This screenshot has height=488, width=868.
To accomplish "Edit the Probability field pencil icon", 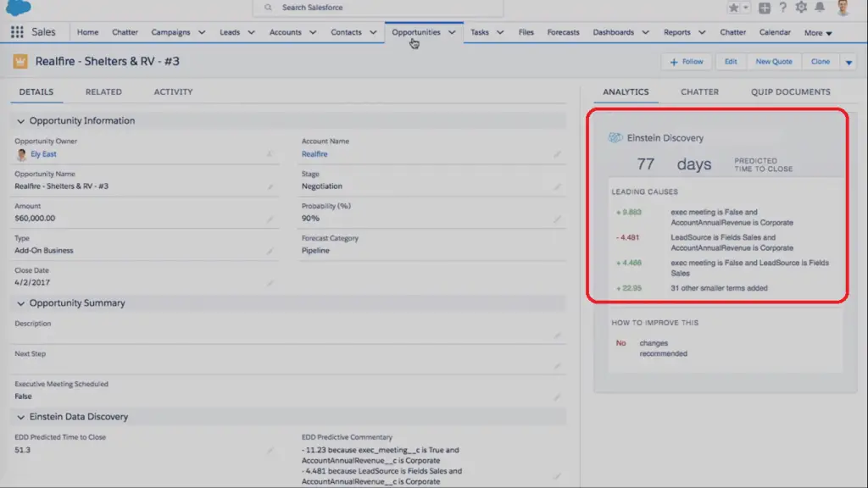I will [x=557, y=219].
